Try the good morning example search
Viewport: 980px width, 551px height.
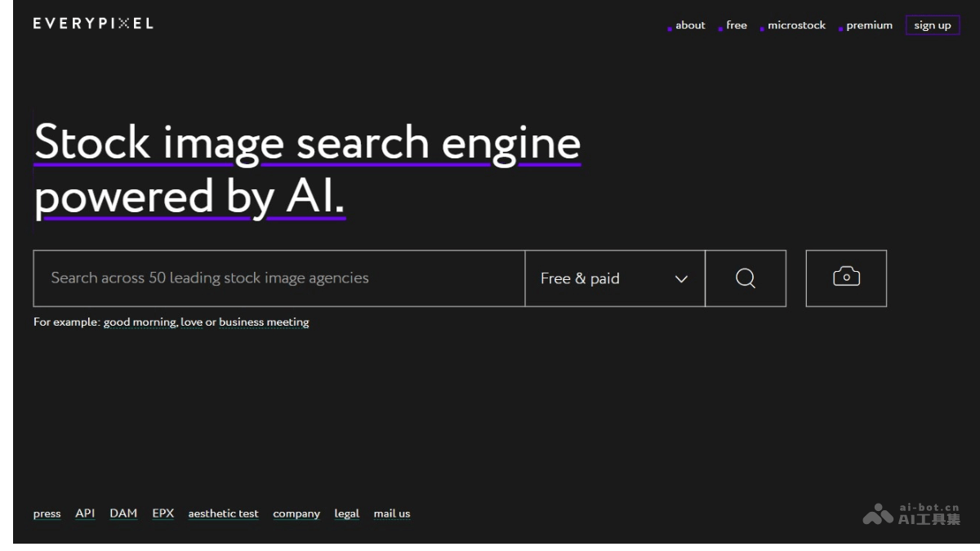(x=140, y=322)
